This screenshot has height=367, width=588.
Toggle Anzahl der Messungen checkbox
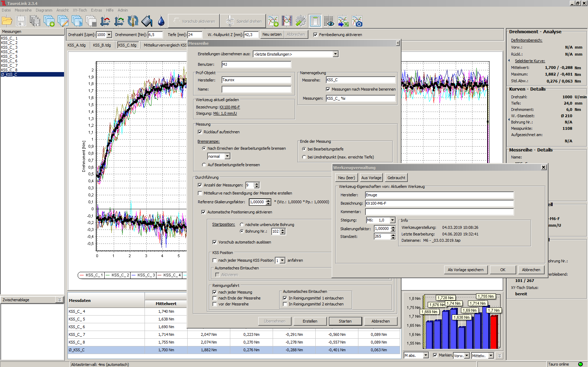point(200,185)
